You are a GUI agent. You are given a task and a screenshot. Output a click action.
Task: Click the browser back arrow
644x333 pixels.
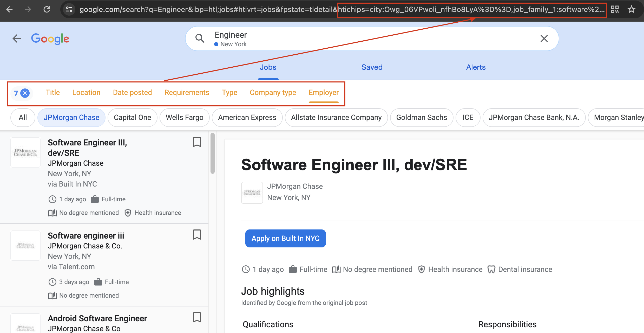(x=10, y=10)
